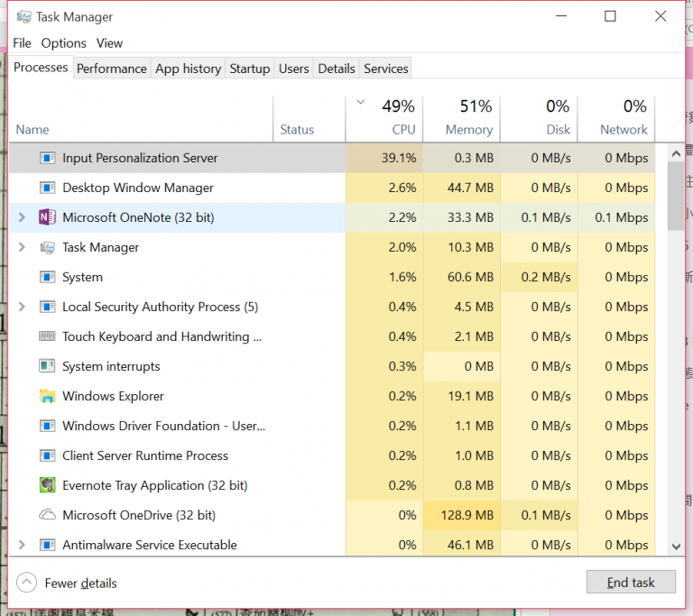The width and height of the screenshot is (693, 616).
Task: Click the vertical scrollbar thumb
Action: (676, 196)
